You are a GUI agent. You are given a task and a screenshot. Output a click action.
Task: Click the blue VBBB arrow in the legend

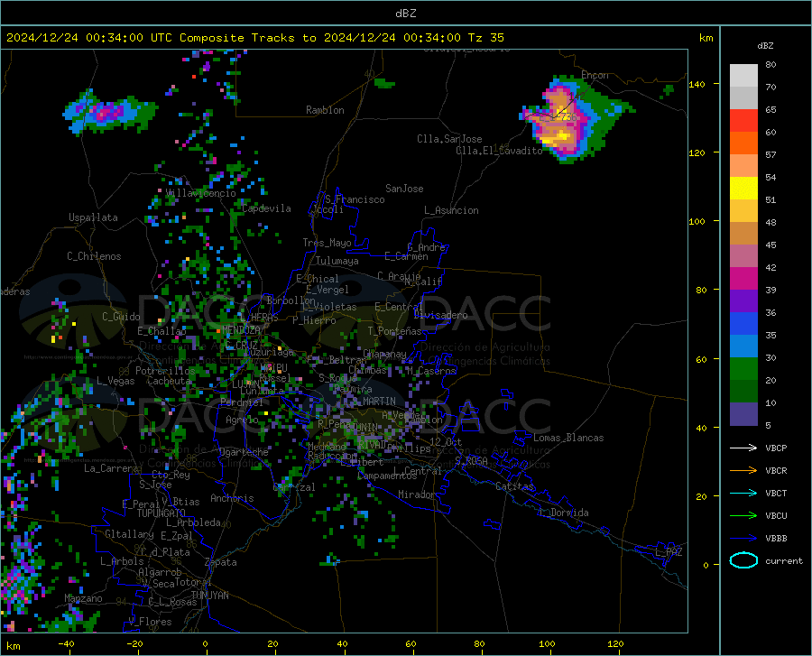[x=743, y=538]
